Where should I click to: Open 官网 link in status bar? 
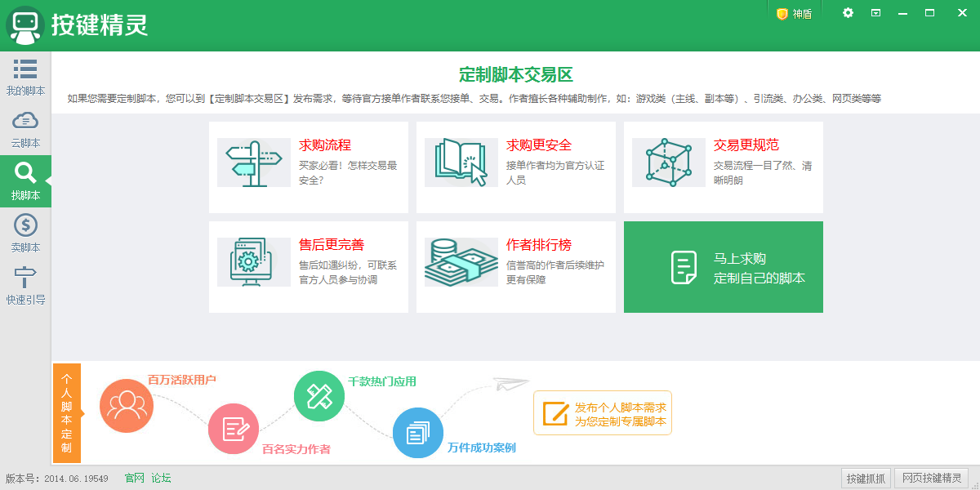135,479
